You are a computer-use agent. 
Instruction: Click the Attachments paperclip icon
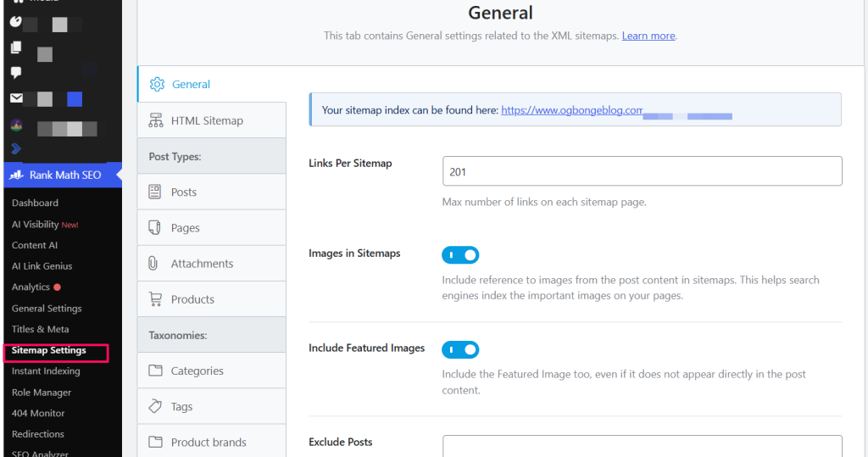pyautogui.click(x=153, y=263)
